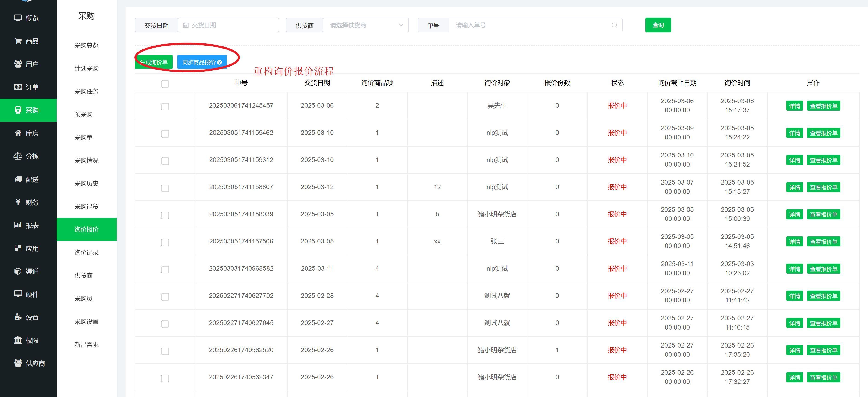Click the 订单 order icon
This screenshot has width=868, height=397.
pyautogui.click(x=18, y=87)
